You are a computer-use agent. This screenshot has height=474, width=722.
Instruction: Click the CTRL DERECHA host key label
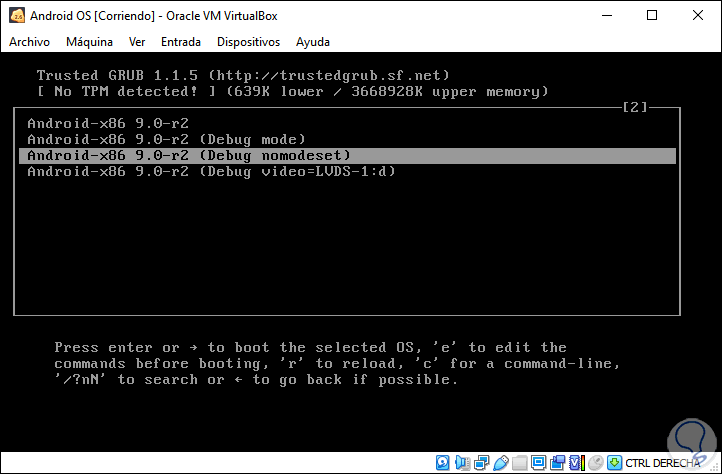[x=663, y=463]
